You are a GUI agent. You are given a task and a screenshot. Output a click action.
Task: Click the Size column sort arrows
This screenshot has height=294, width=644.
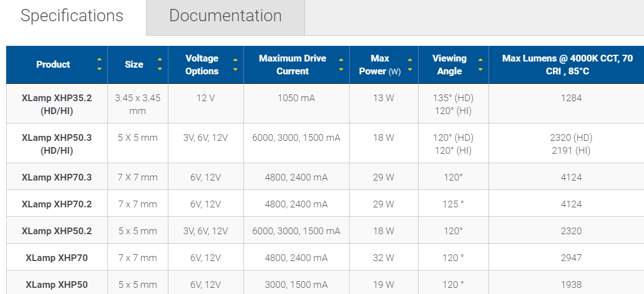[x=160, y=64]
